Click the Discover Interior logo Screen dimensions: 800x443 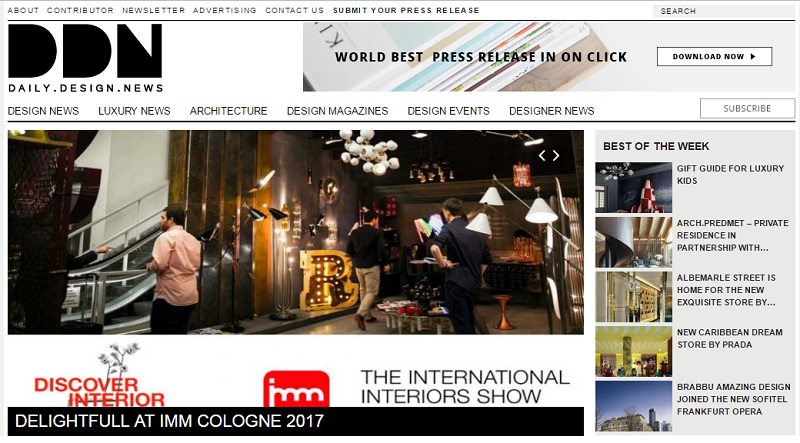tap(99, 376)
